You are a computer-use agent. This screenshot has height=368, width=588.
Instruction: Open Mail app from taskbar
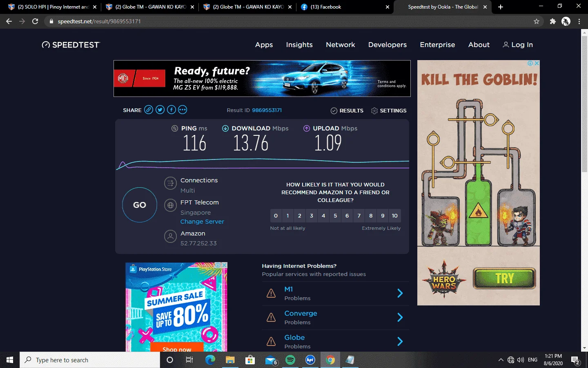pyautogui.click(x=271, y=360)
